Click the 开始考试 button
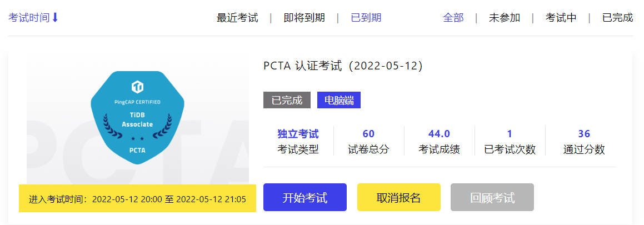 click(304, 197)
